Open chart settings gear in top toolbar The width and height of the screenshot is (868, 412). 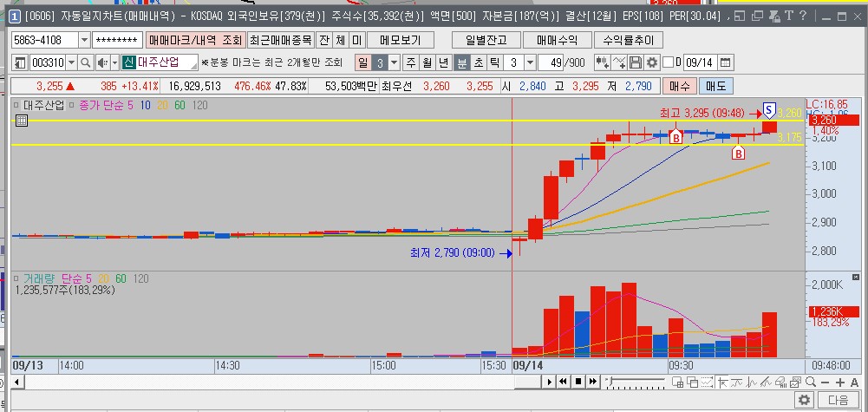coord(652,62)
